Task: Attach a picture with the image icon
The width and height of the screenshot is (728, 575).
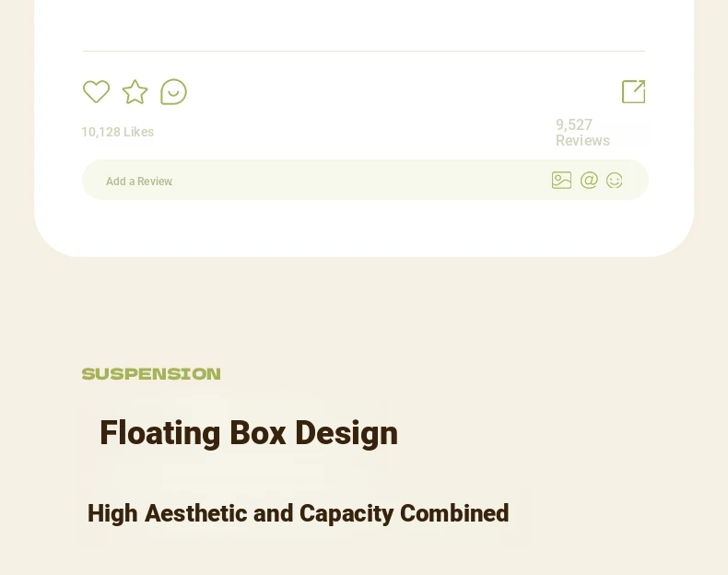Action: tap(562, 180)
